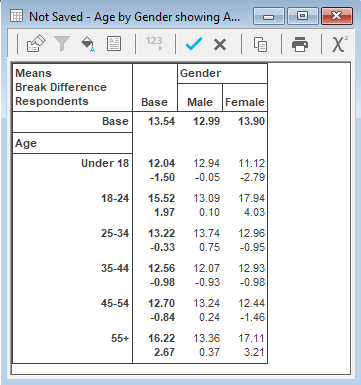Click the Respondents label in table corner
The height and width of the screenshot is (385, 361).
point(52,101)
